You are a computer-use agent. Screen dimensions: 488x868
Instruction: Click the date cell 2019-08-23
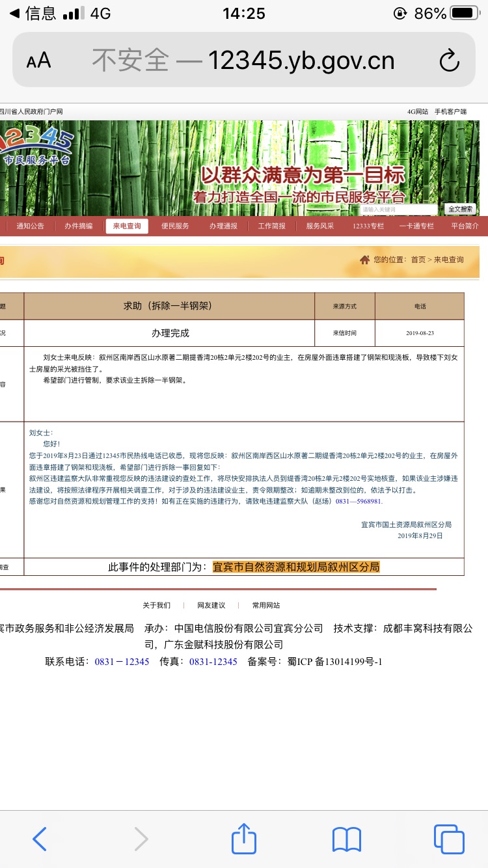420,333
